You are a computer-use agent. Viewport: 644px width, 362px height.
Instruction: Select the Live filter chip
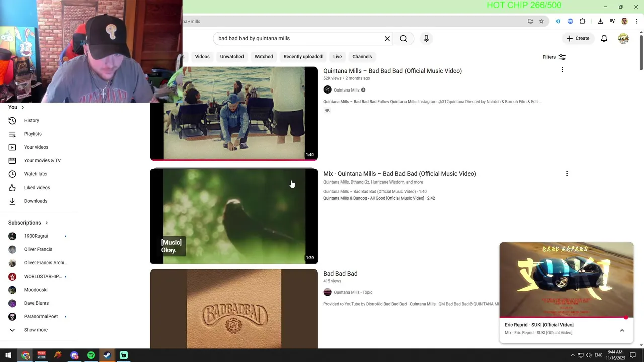point(337,57)
